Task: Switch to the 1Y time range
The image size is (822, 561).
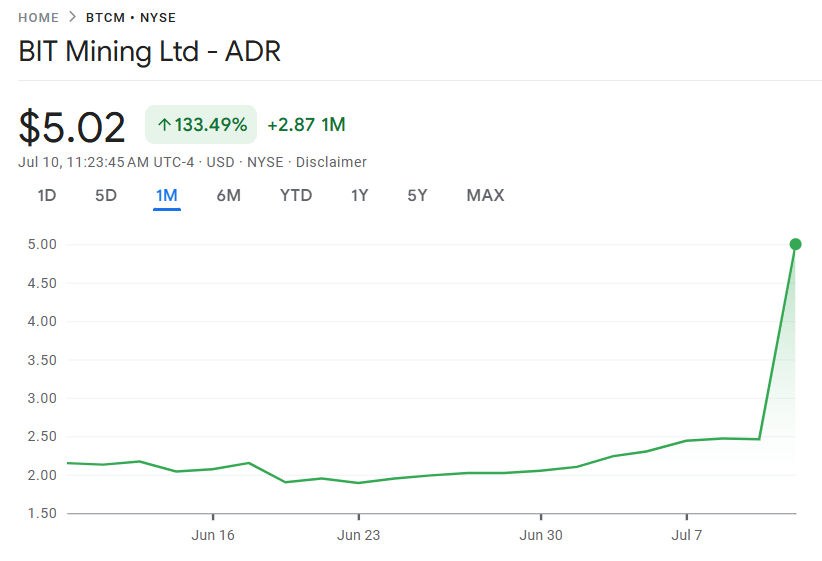Action: 360,196
